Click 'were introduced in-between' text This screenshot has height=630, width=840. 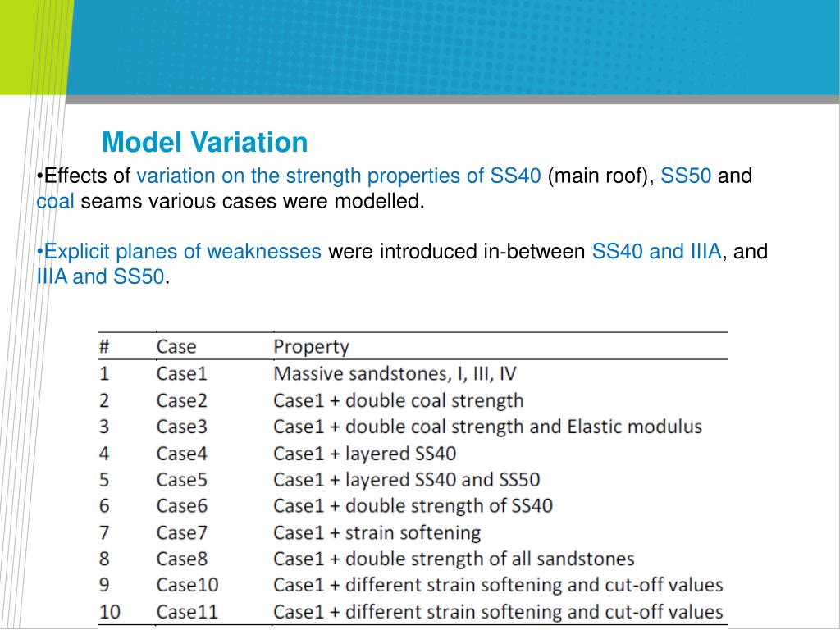[456, 251]
